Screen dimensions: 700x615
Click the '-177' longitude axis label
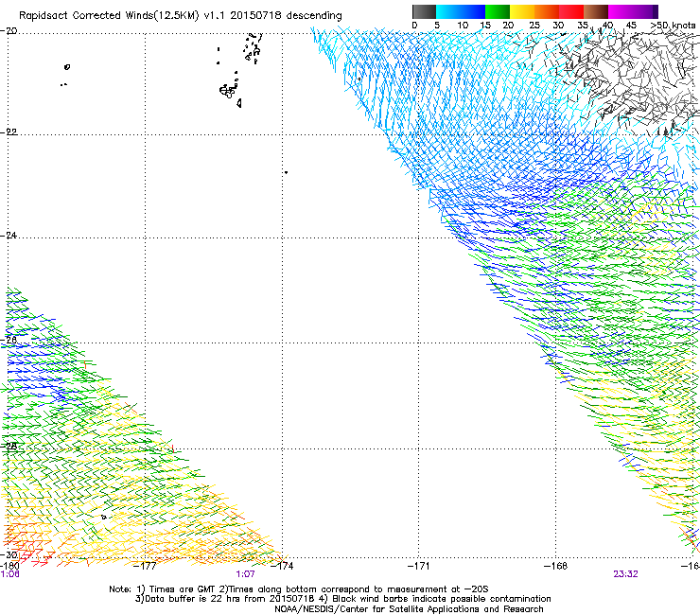click(145, 566)
